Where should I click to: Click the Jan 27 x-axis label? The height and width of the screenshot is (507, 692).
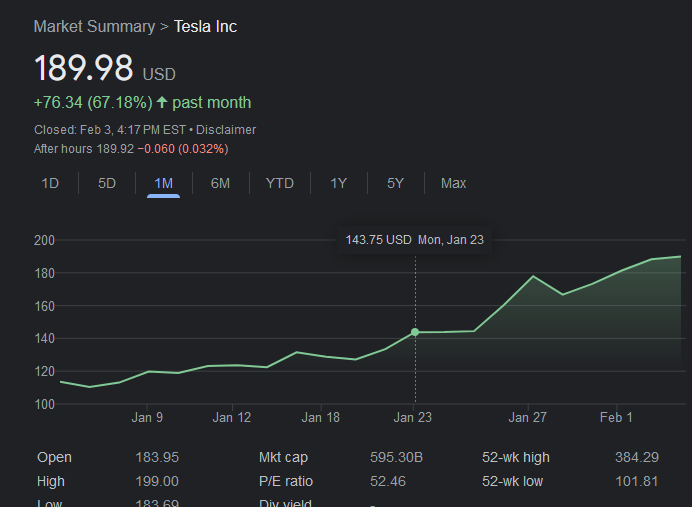tap(527, 417)
